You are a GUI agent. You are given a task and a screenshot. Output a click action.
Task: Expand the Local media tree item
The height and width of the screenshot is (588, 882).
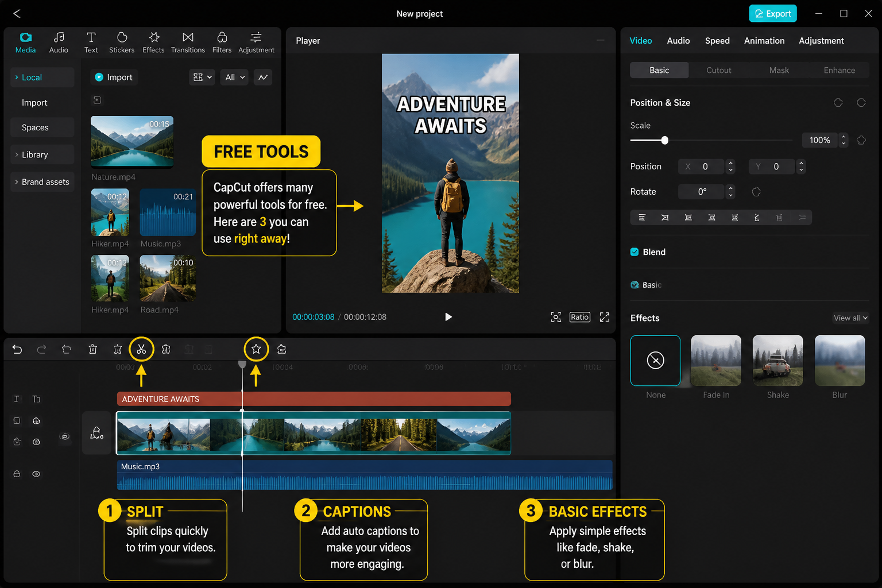(43, 78)
